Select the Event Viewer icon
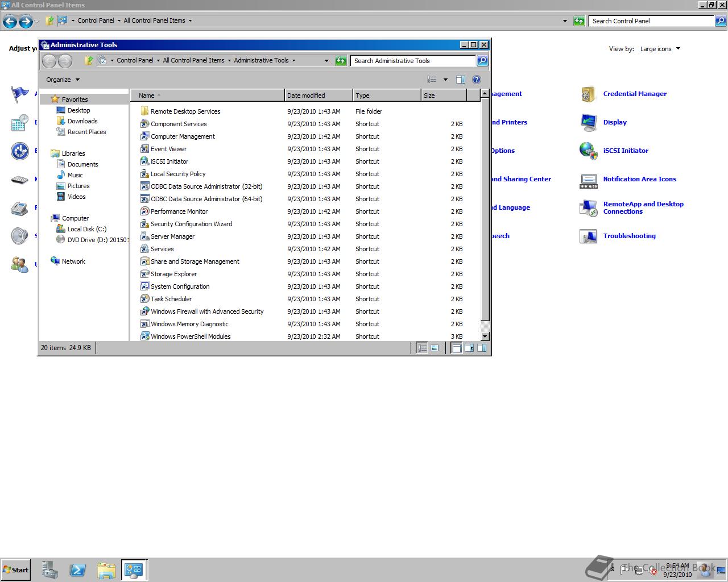 tap(144, 149)
